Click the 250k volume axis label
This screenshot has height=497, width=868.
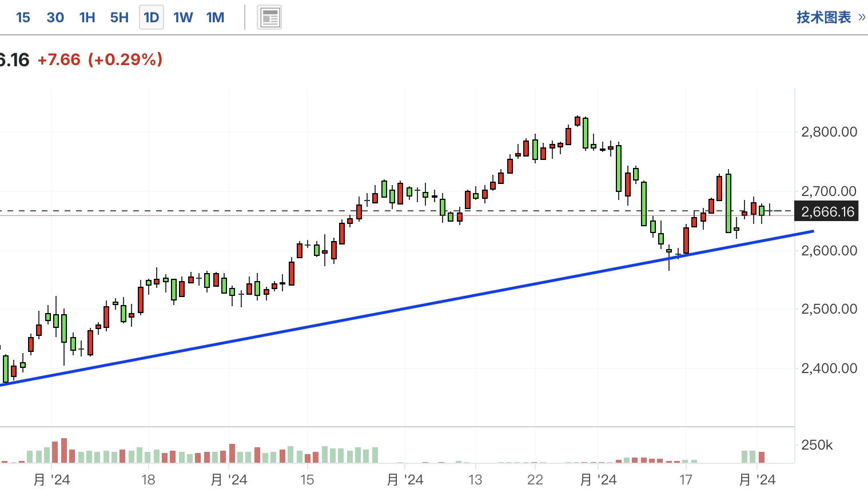(x=817, y=445)
